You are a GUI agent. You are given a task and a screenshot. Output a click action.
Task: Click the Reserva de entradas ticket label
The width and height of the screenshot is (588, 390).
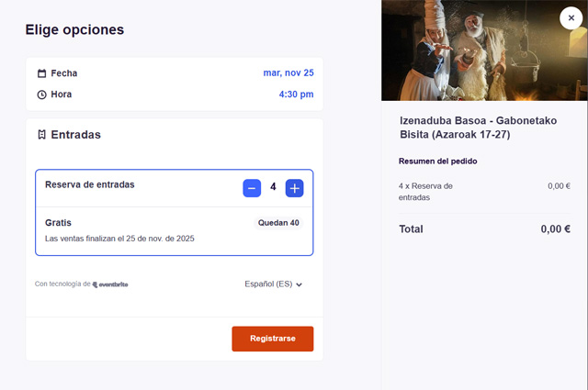point(90,184)
